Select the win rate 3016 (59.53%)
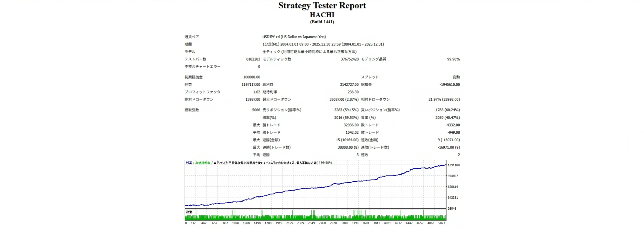 point(346,117)
